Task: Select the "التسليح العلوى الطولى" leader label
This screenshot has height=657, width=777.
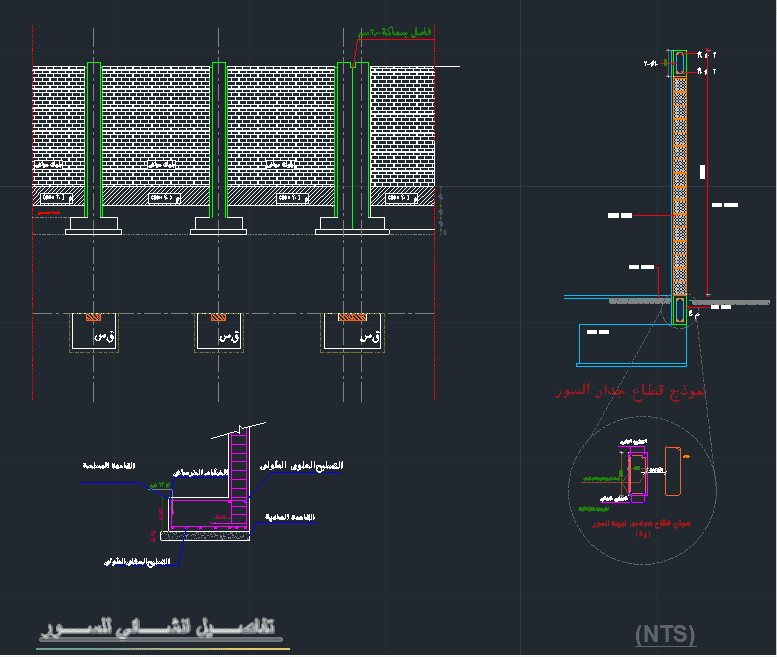Action: 301,466
